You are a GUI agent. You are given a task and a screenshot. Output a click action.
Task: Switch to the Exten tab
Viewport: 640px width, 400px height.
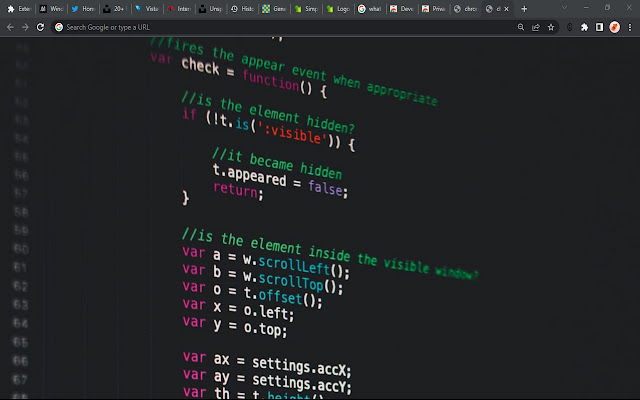19,9
